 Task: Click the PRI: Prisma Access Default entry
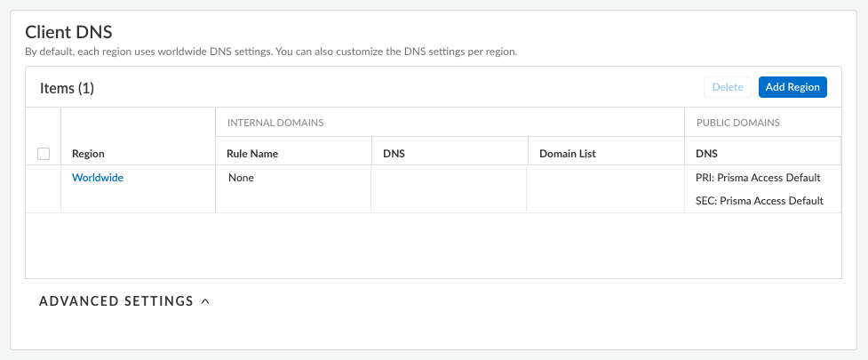click(x=758, y=178)
